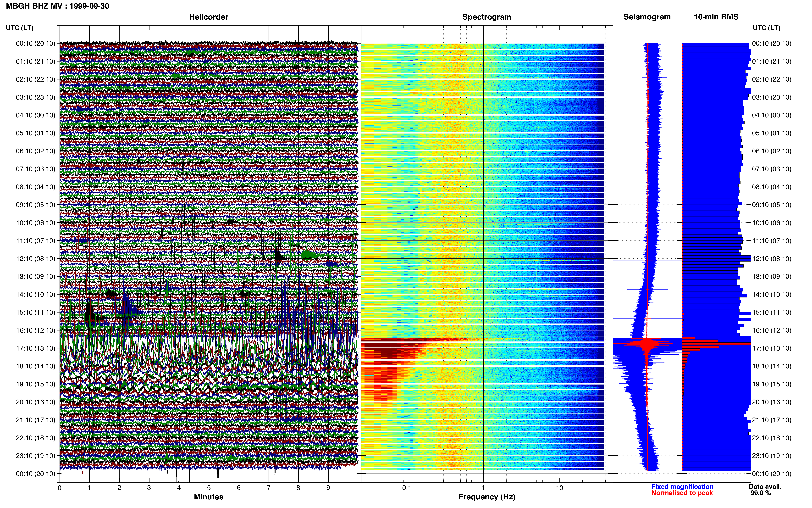Click right time label '06:10 (02:10)'
Screen dimensions: 812x508
772,151
